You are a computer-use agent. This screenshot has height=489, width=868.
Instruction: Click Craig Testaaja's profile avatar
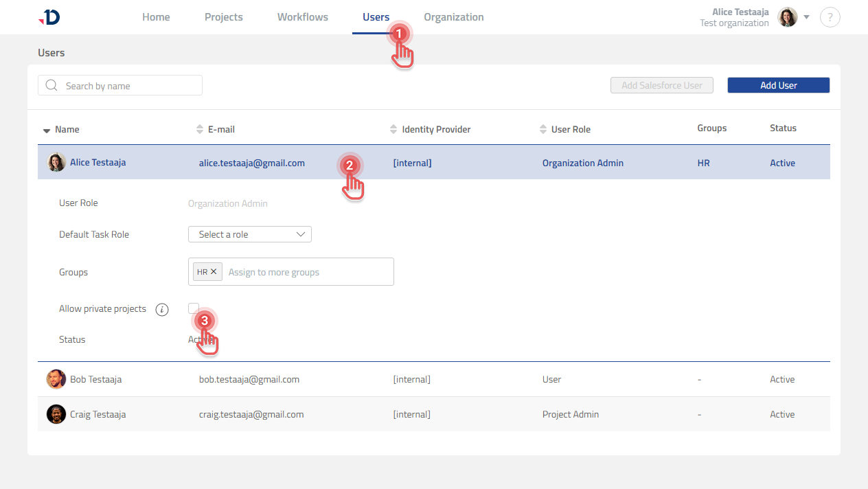pyautogui.click(x=56, y=413)
